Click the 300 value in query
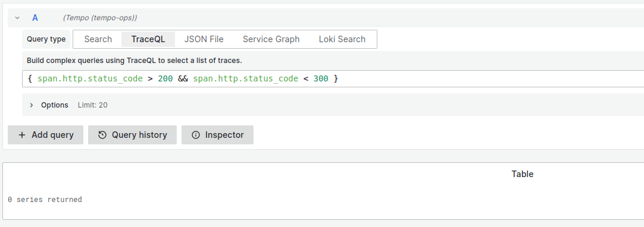 click(x=321, y=78)
